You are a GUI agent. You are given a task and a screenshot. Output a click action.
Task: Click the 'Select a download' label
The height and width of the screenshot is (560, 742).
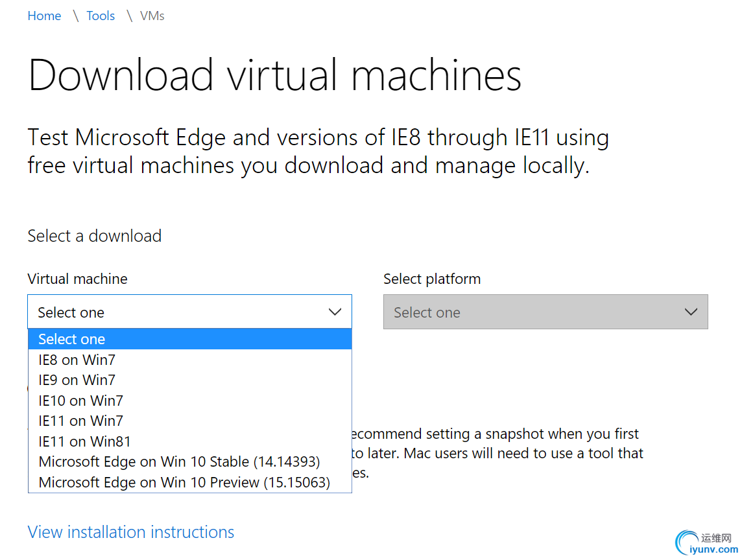pyautogui.click(x=95, y=236)
